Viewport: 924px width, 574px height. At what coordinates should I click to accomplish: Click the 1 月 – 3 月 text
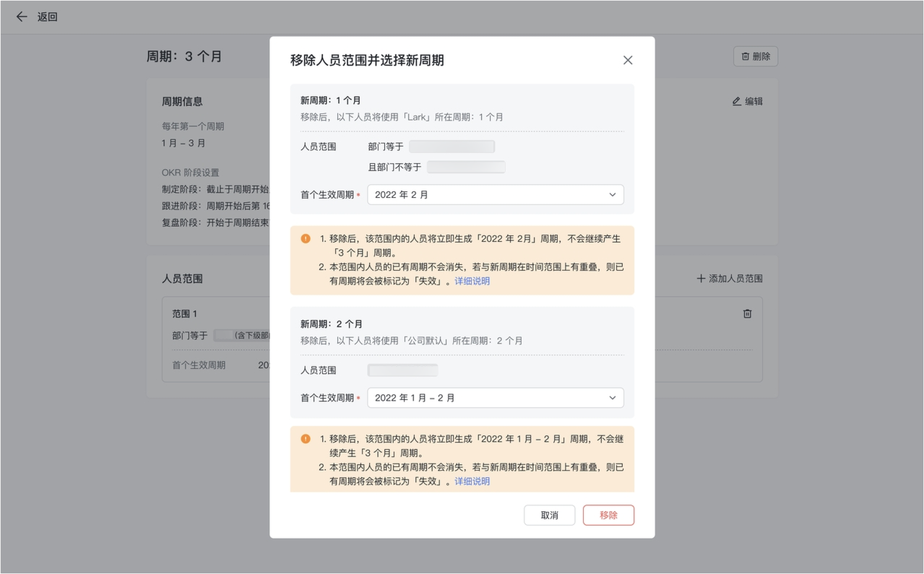coord(183,143)
